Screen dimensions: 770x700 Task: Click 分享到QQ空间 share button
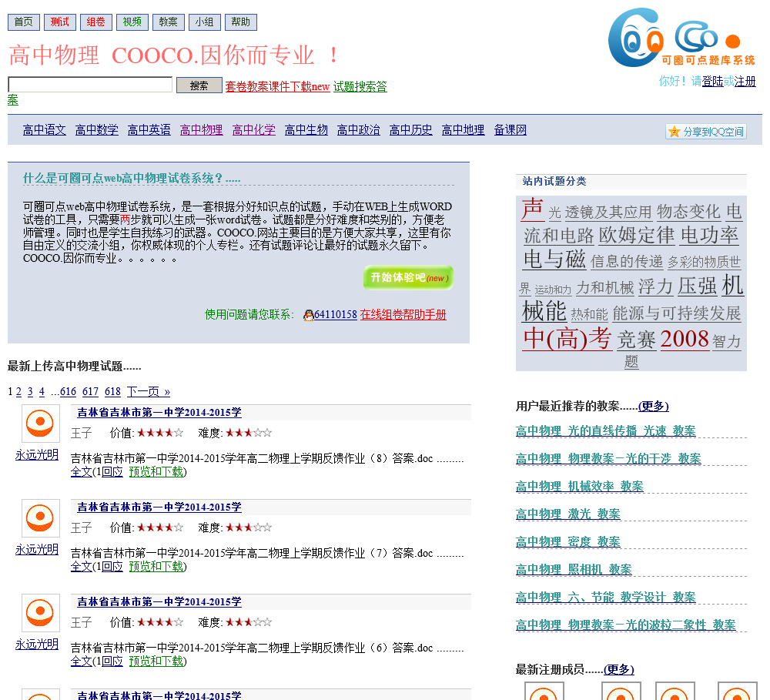pos(706,132)
